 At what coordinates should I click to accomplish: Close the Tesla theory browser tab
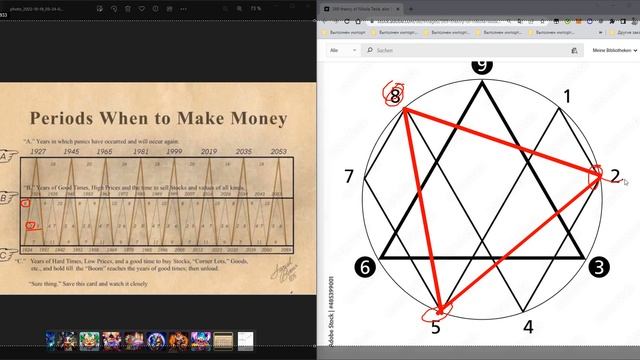pos(398,9)
